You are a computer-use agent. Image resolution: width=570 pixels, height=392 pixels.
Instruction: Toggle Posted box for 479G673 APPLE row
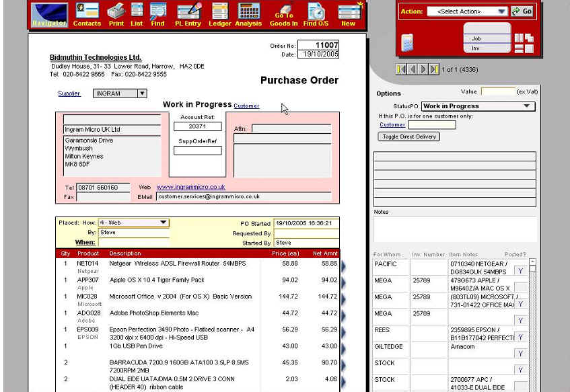pyautogui.click(x=521, y=287)
